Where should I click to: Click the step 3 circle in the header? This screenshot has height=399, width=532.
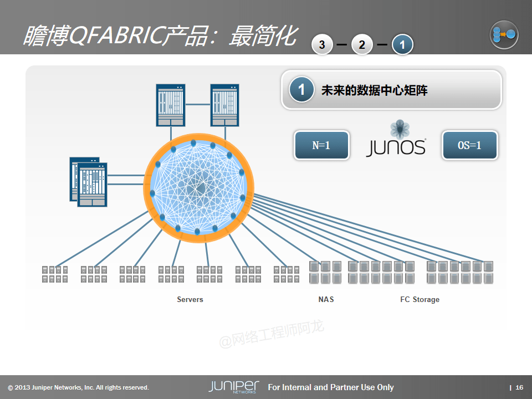(322, 44)
